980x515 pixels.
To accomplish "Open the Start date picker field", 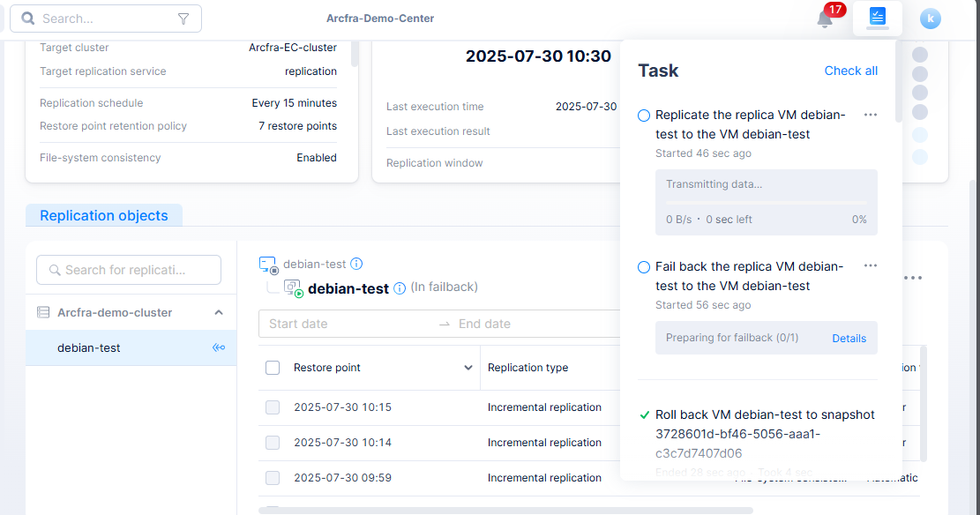I will tap(344, 324).
